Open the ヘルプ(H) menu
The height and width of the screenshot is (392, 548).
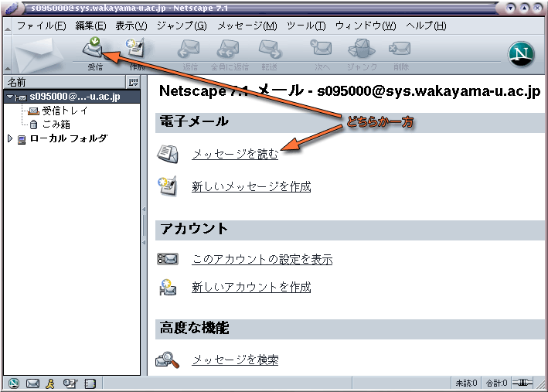(x=426, y=26)
